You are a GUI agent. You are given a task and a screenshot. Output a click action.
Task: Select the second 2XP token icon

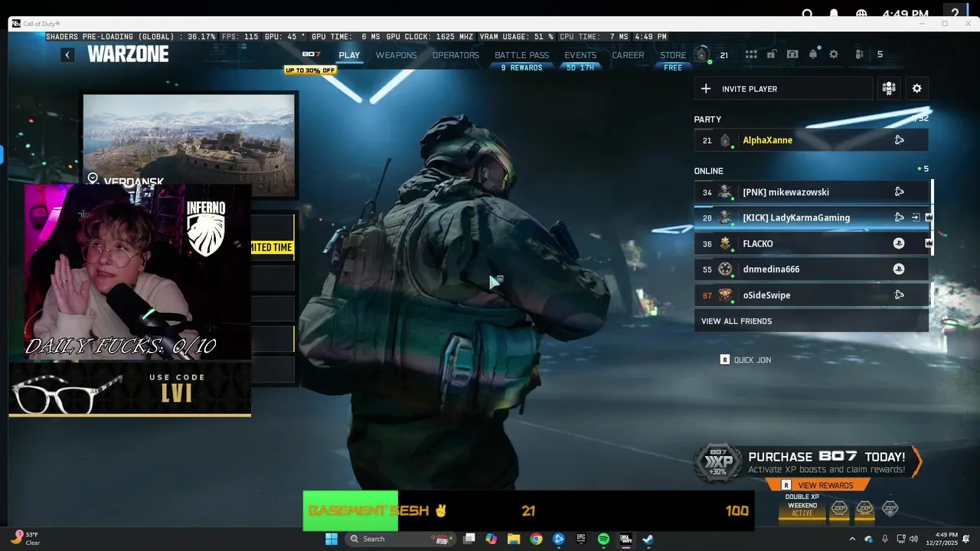pyautogui.click(x=865, y=508)
